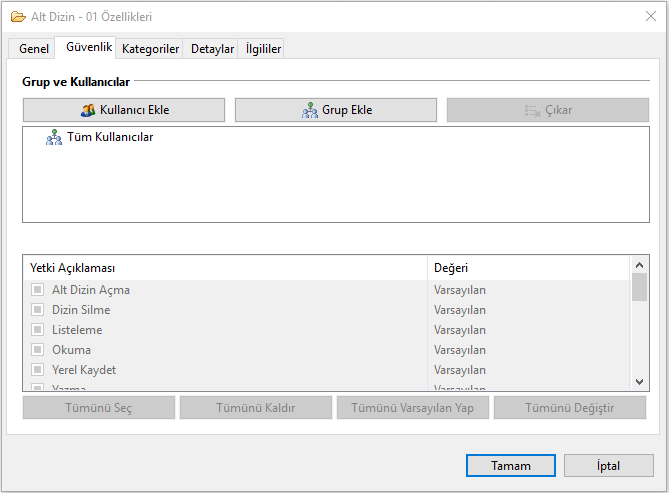Click scrollbar up arrow in permissions list

pos(640,265)
